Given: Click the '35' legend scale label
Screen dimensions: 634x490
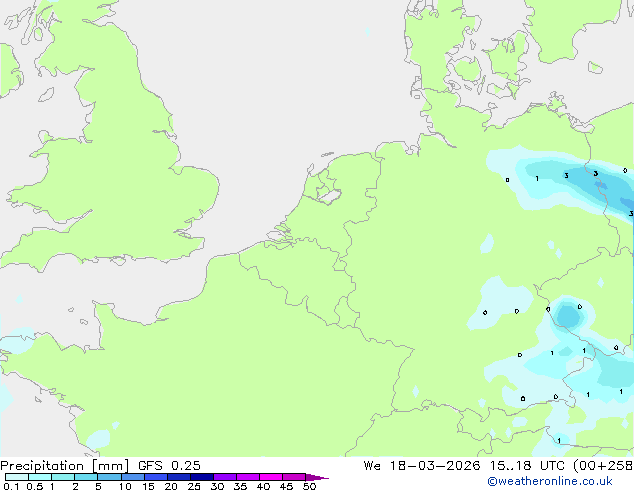Looking at the screenshot, I should (x=240, y=486).
